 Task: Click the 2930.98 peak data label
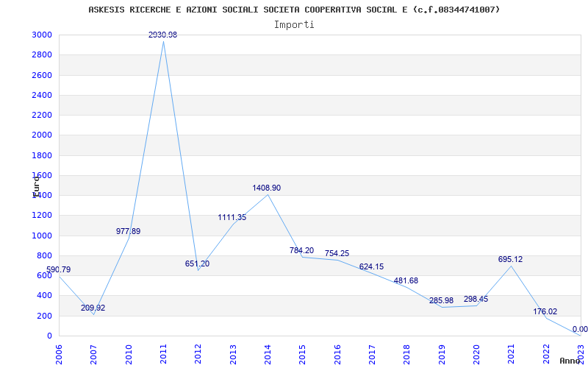[x=162, y=35]
